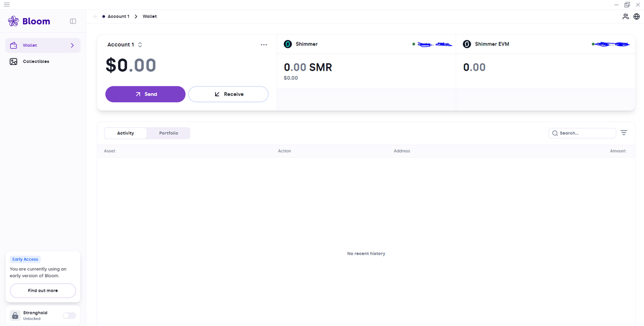Expand the Wallet sidebar chevron

(72, 46)
